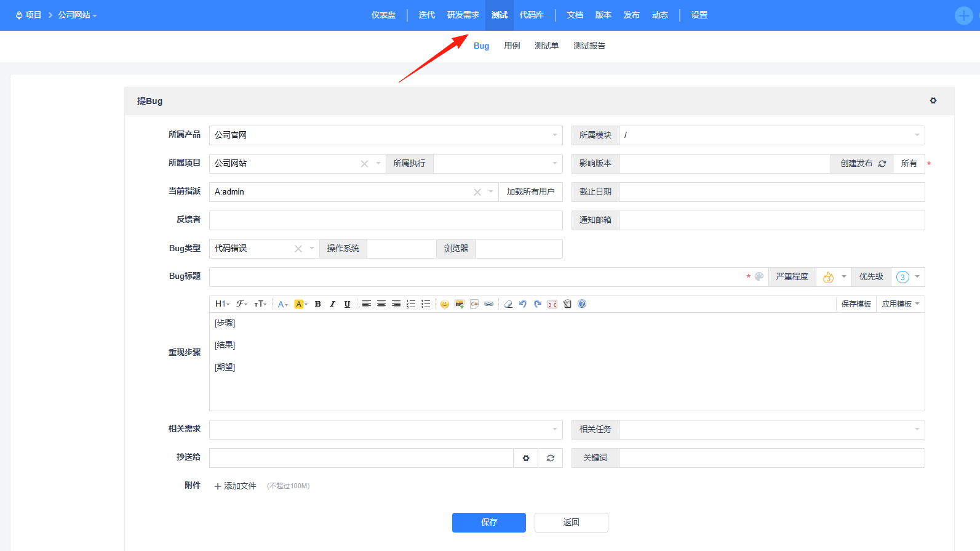
Task: Click 创建发布 button
Action: (862, 164)
